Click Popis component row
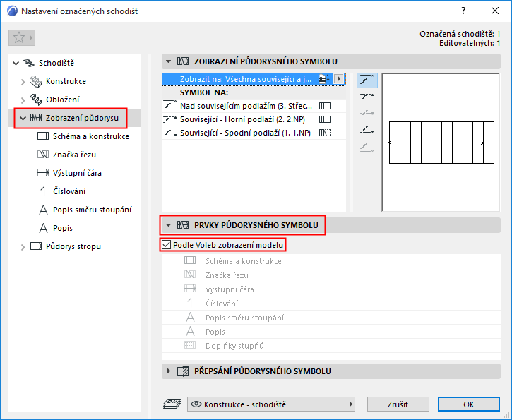 [331, 332]
